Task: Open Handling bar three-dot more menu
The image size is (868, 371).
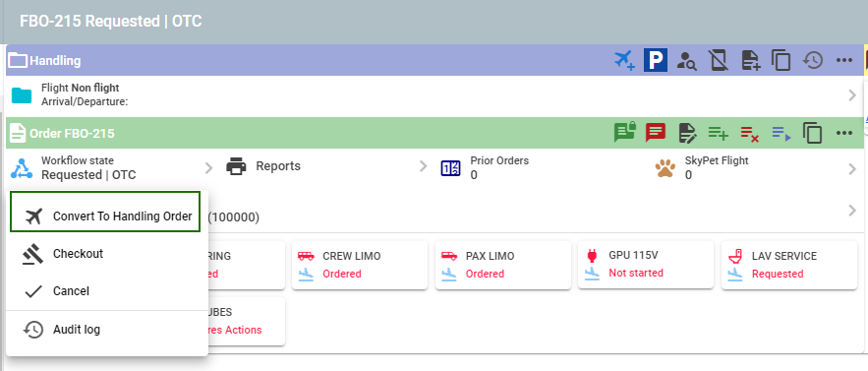Action: tap(844, 60)
